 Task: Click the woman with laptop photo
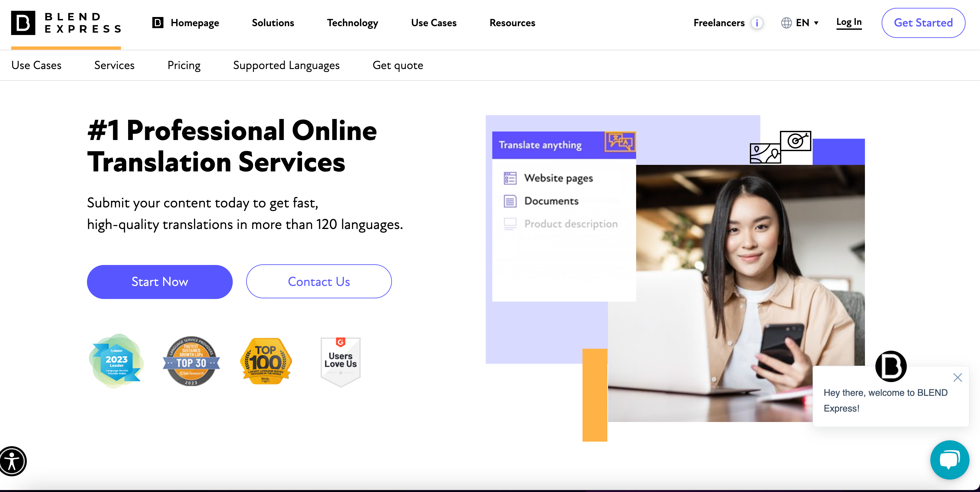(x=736, y=293)
